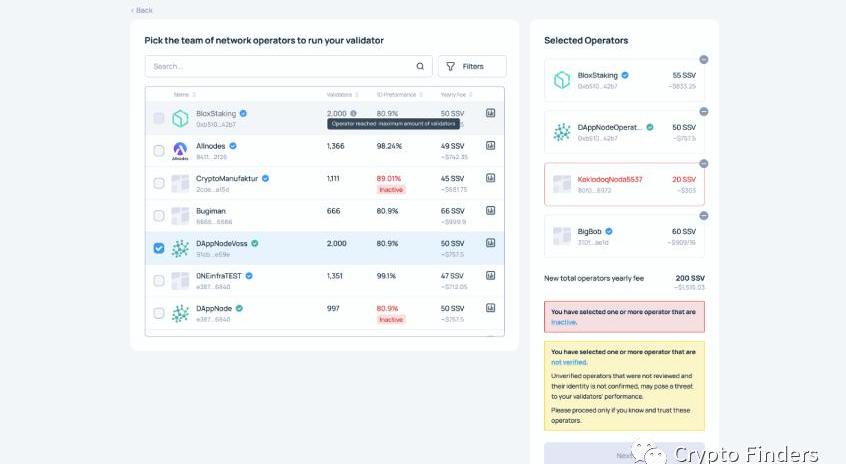846x464 pixels.
Task: Click CryptoManufaktur placeholder logo
Action: point(180,183)
